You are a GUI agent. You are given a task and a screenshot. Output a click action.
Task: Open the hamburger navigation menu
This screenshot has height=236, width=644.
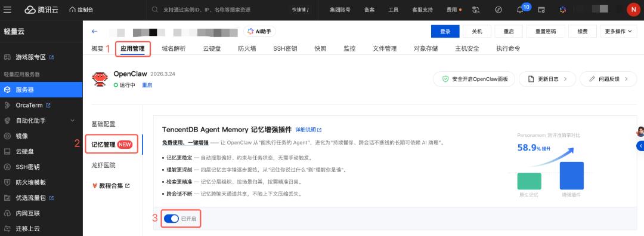point(7,10)
